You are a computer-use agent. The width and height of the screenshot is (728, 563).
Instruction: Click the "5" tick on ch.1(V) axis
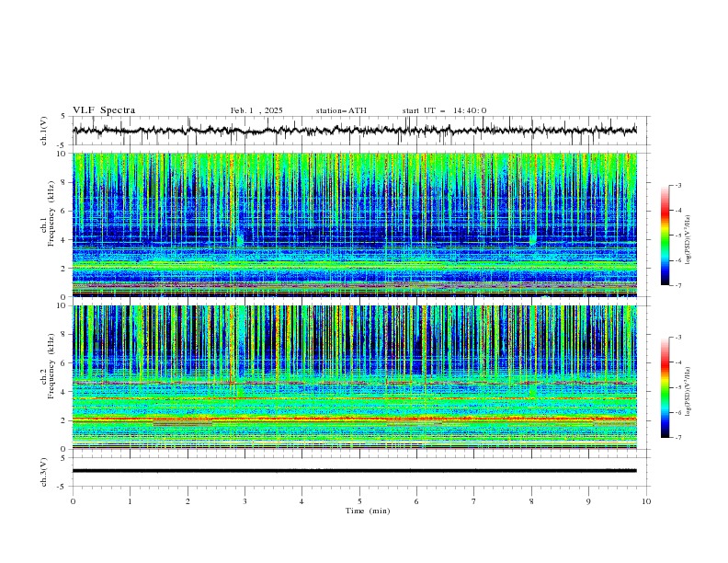click(63, 117)
